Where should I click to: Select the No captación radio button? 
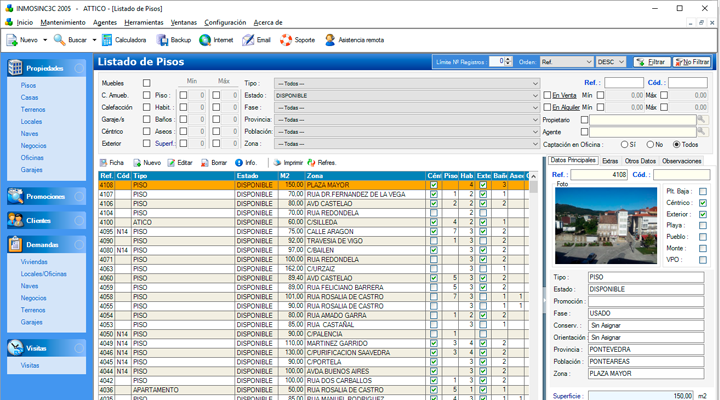coord(650,144)
